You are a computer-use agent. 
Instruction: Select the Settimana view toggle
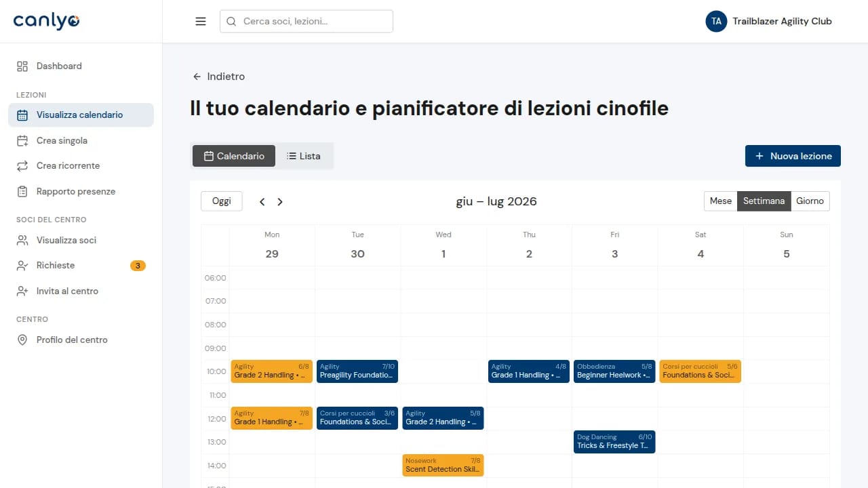point(764,201)
